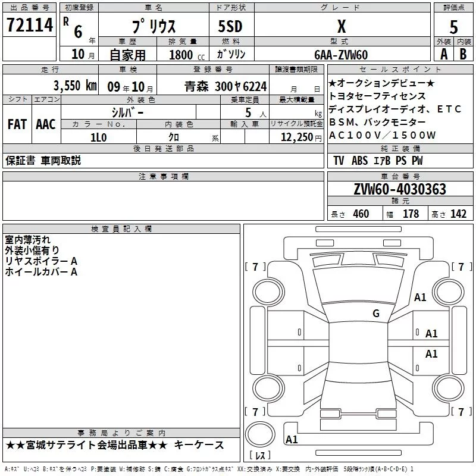Select the top-left [7] tire marking

pos(255,267)
